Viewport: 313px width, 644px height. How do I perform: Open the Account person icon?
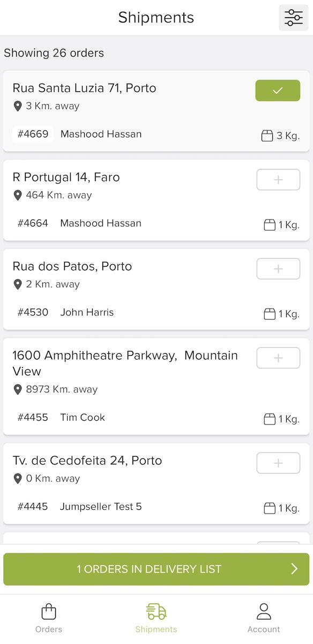click(264, 611)
